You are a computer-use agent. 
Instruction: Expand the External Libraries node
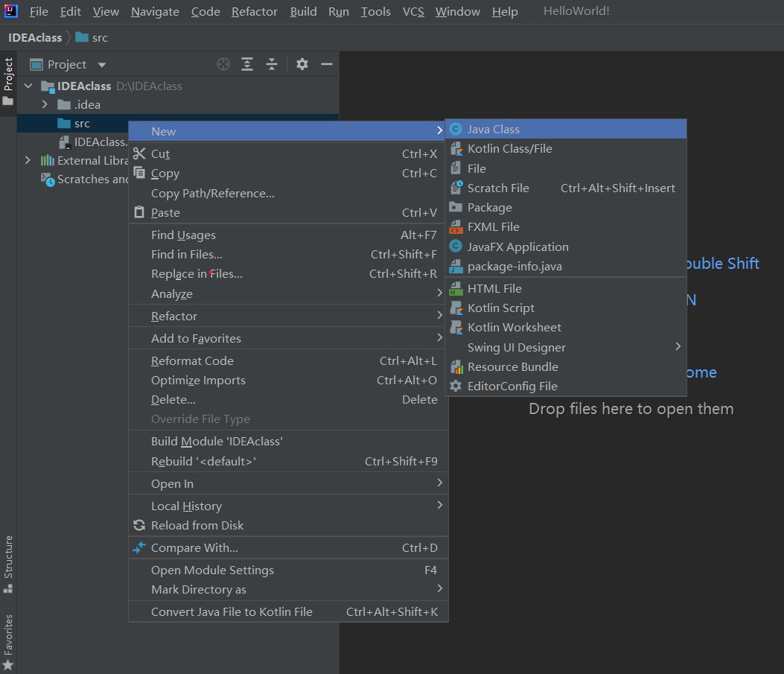click(28, 161)
